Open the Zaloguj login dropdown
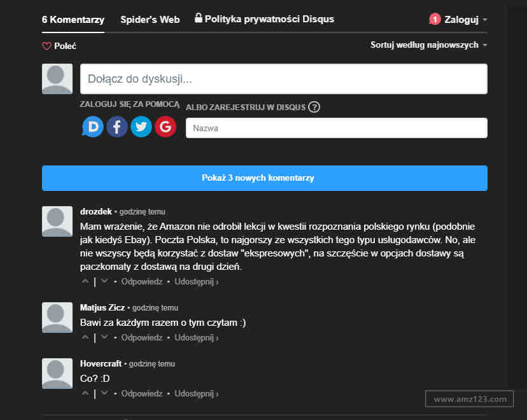The width and height of the screenshot is (527, 420). (465, 20)
